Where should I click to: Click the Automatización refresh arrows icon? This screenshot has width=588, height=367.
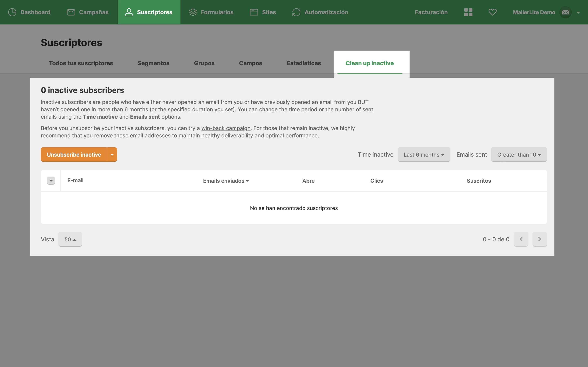tap(296, 12)
